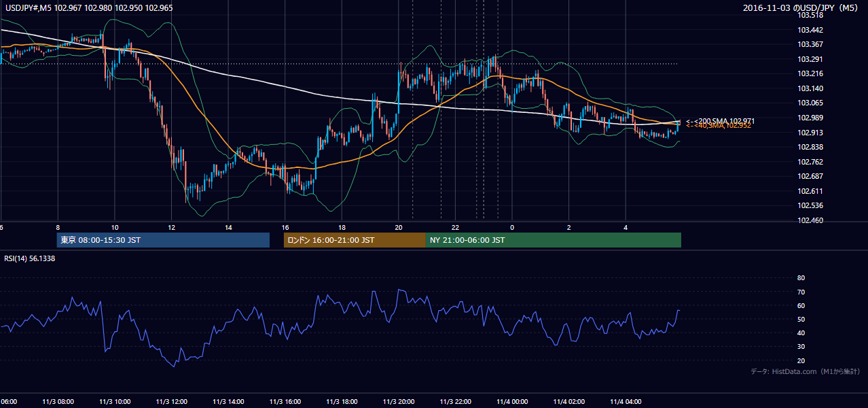Click price axis label 102.913
This screenshot has width=868, height=408.
click(x=811, y=133)
